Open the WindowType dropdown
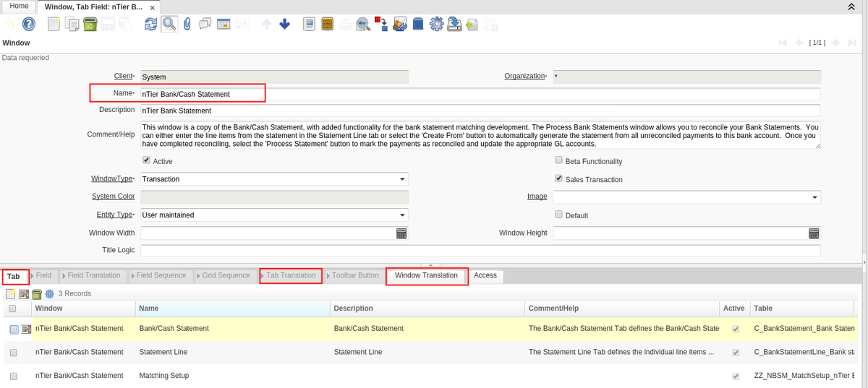868x388 pixels. point(402,179)
